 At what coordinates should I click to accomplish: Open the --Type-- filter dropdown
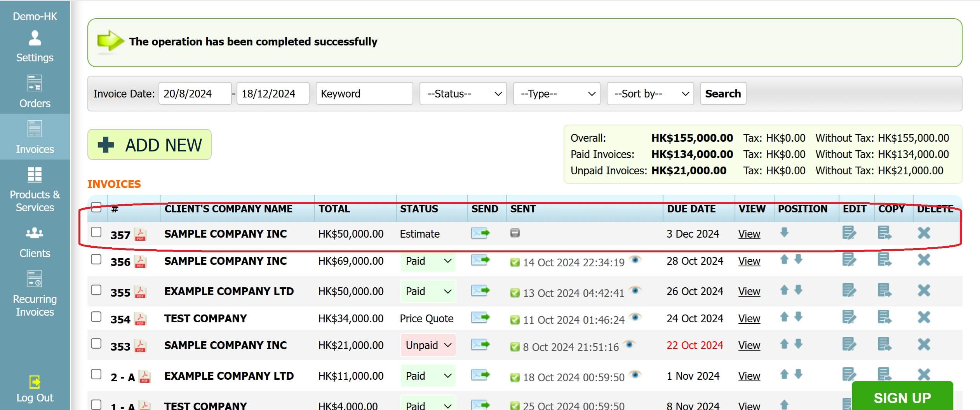coord(557,94)
